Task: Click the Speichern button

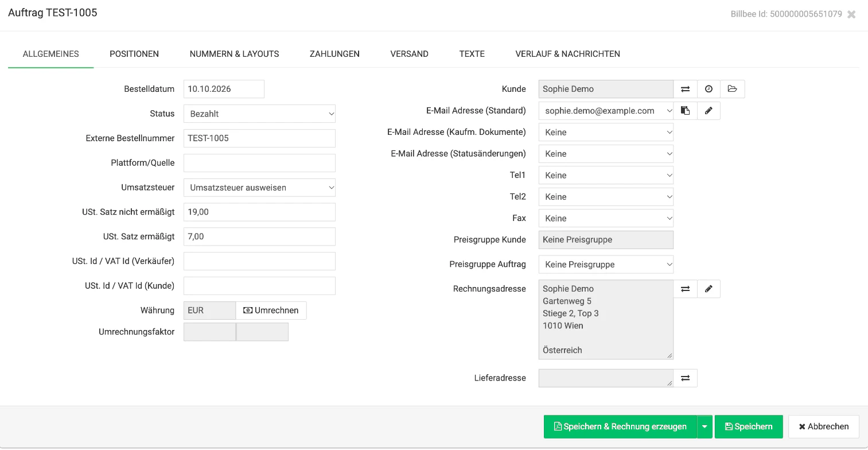Action: coord(749,427)
